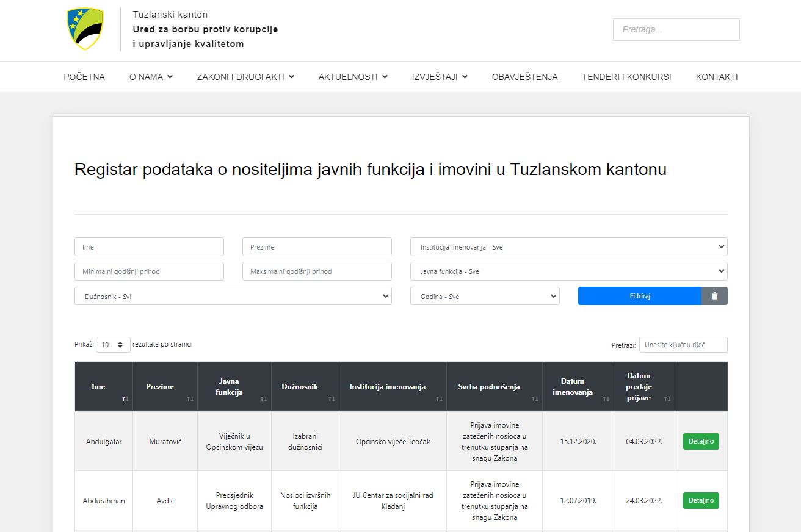Screen dimensions: 801x532
Task: Open the O NAMA menu
Action: 151,77
